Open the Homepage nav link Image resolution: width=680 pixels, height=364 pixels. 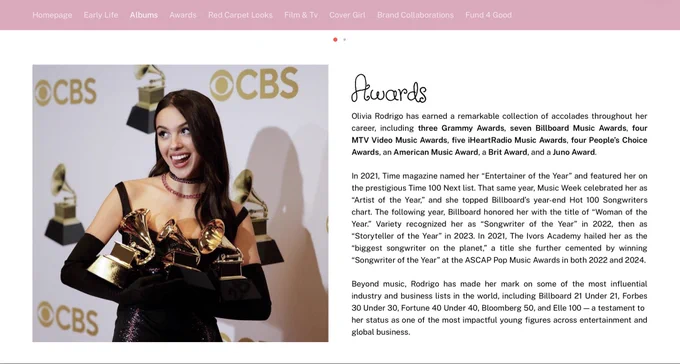pos(52,15)
